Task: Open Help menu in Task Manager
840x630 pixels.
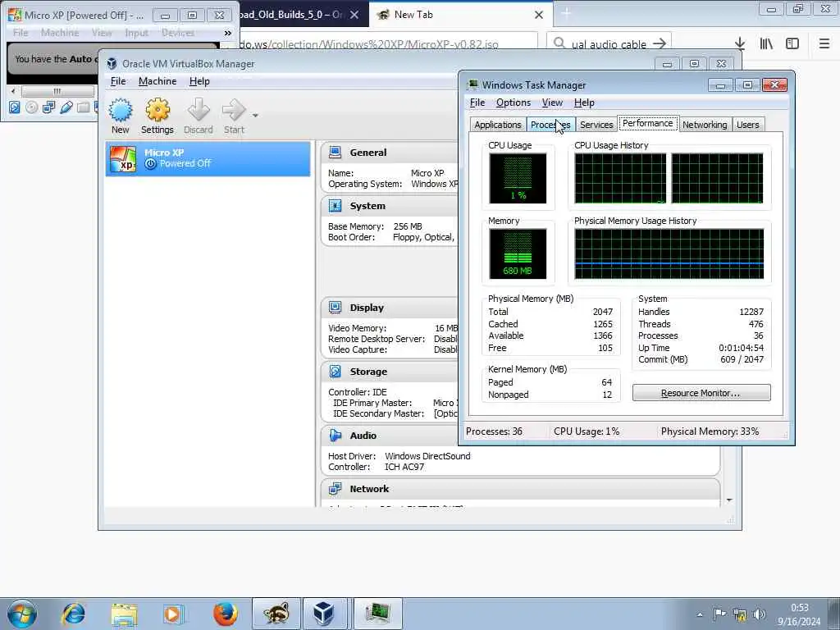Action: coord(584,103)
